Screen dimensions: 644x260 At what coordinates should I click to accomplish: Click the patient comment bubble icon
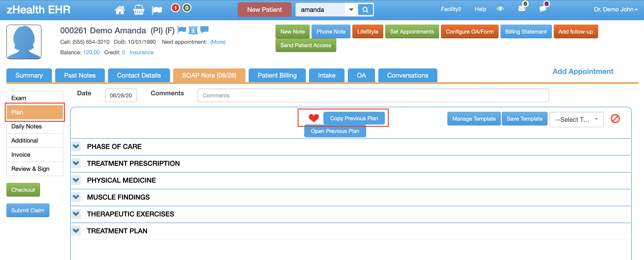click(x=204, y=30)
